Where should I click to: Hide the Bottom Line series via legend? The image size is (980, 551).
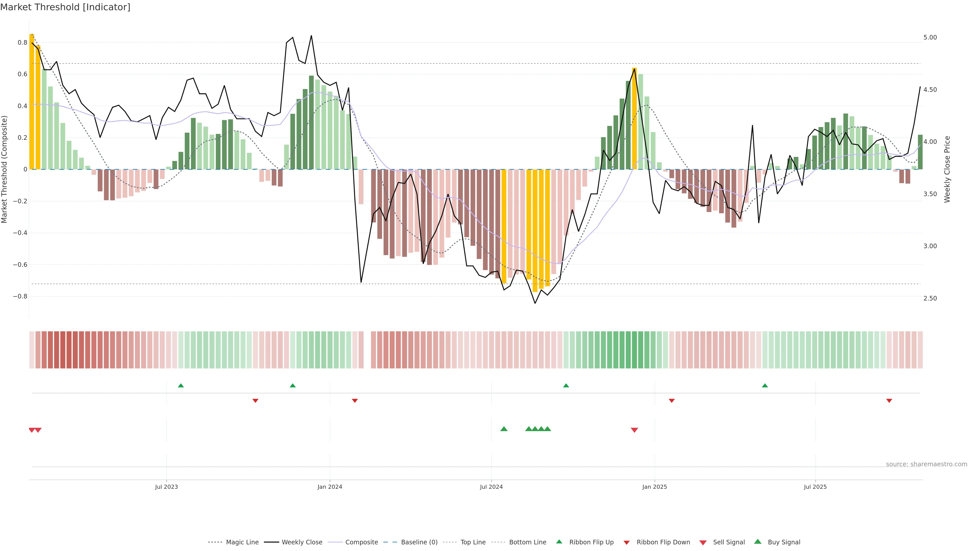(x=527, y=542)
